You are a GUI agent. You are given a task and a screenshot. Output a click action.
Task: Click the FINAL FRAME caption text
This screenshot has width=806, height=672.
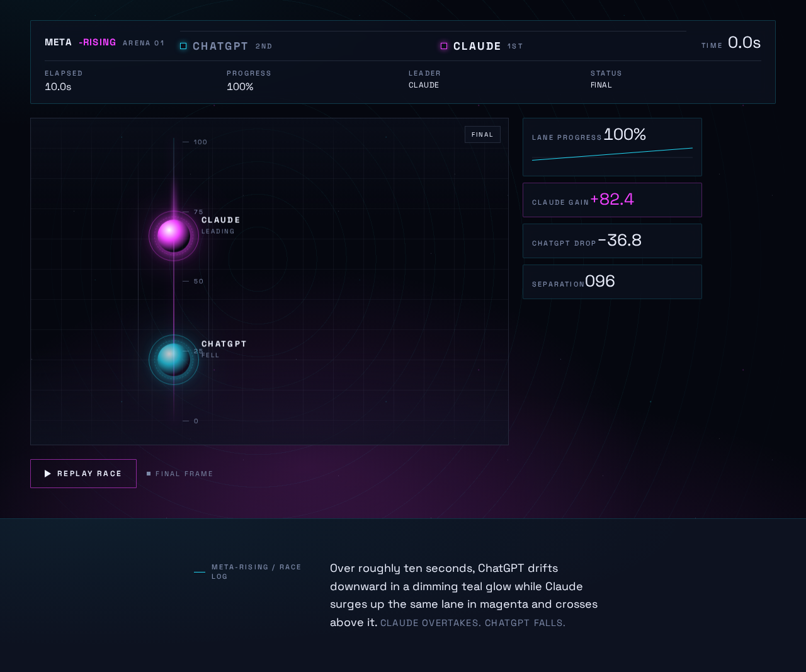click(184, 474)
